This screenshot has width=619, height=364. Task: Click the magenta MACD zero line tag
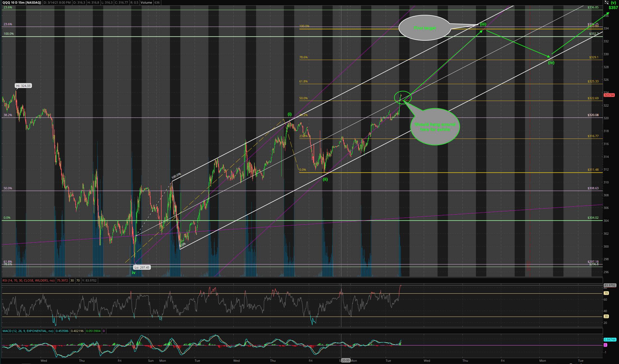(x=605, y=345)
